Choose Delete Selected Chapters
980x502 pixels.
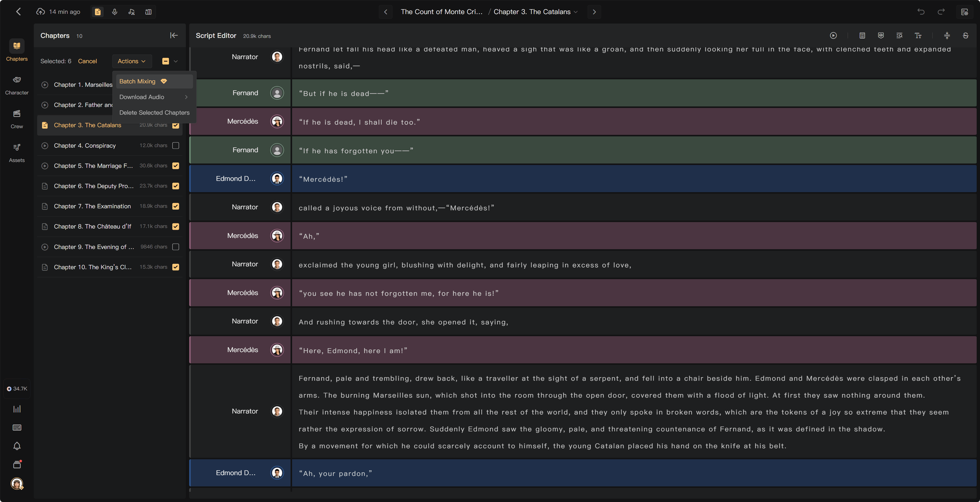(x=154, y=113)
